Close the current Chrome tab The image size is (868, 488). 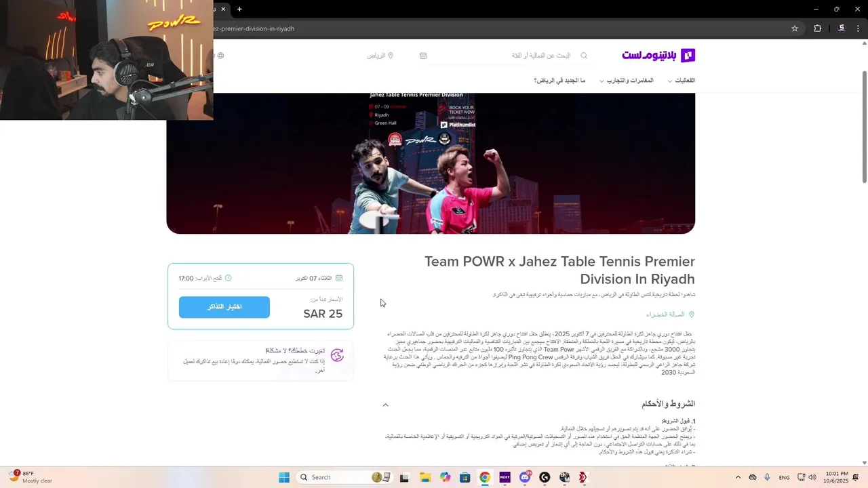coord(222,9)
